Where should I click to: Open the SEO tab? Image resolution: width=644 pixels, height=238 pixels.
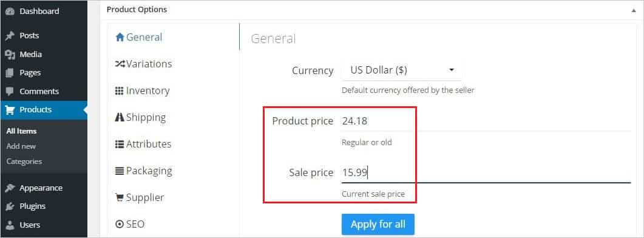coord(130,224)
